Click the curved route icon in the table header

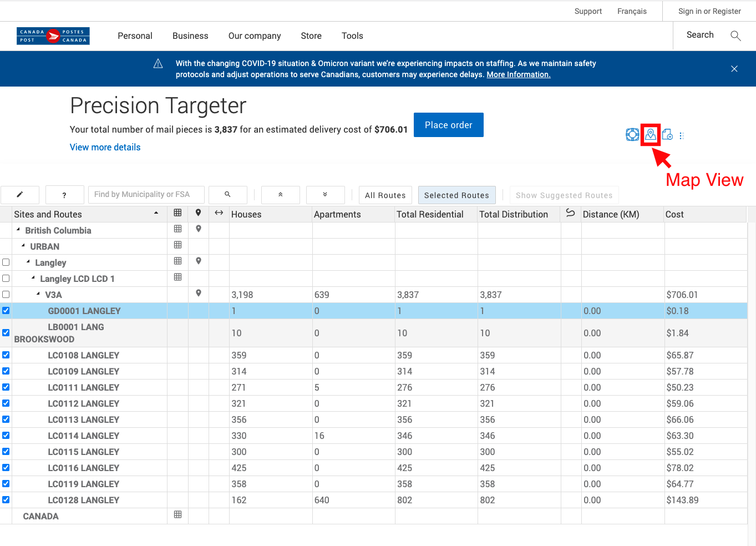click(x=570, y=213)
